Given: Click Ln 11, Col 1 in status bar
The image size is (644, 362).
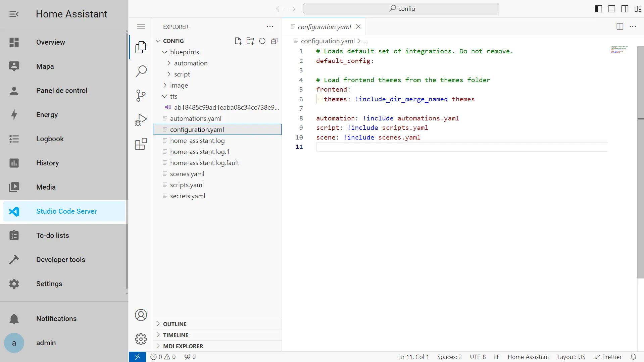Looking at the screenshot, I should point(413,357).
